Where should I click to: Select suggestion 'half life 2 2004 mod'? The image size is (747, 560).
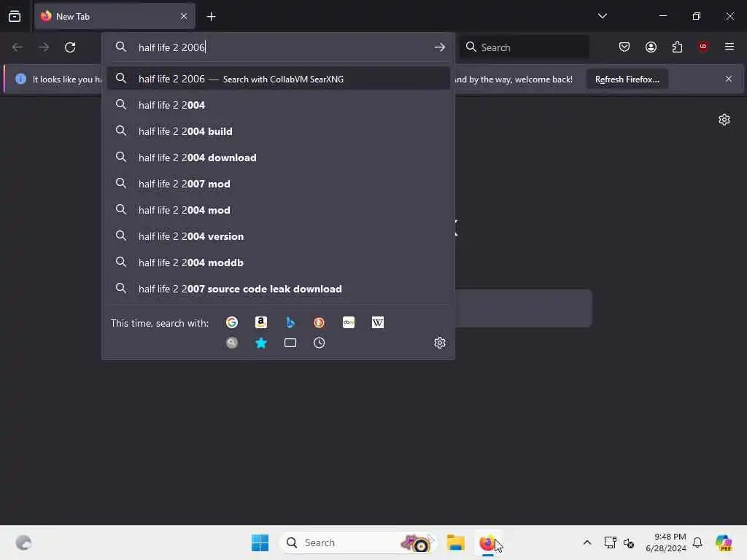coord(278,209)
